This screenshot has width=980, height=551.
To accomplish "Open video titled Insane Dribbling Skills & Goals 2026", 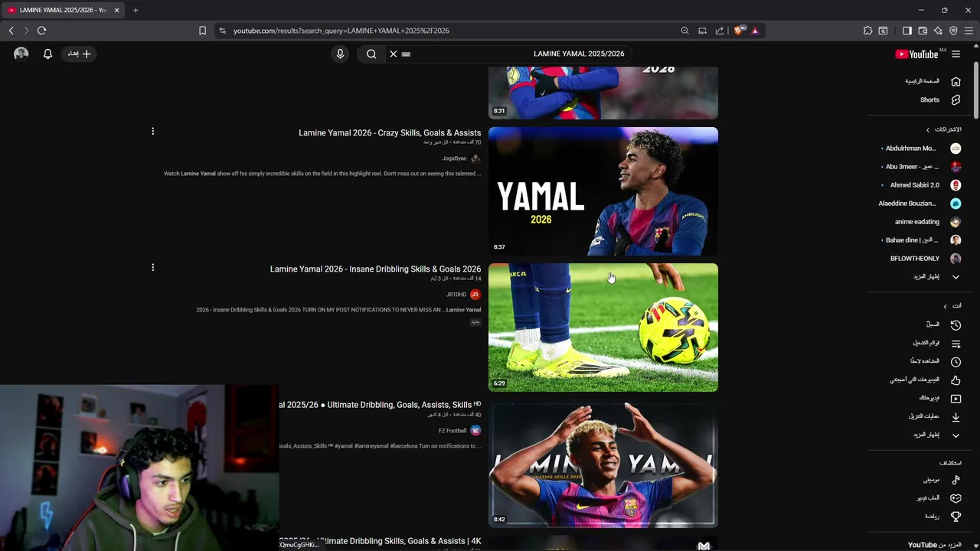I will 375,269.
